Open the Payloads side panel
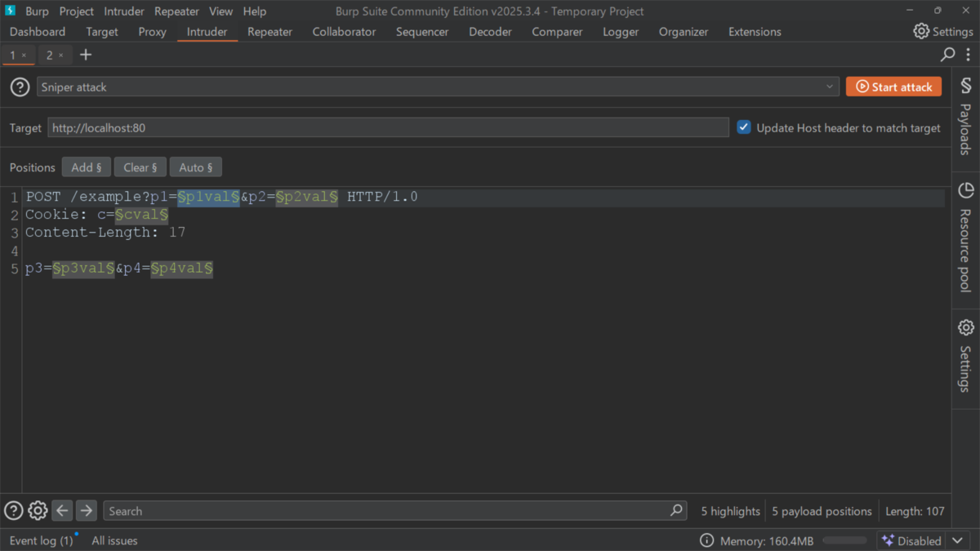 pyautogui.click(x=965, y=116)
